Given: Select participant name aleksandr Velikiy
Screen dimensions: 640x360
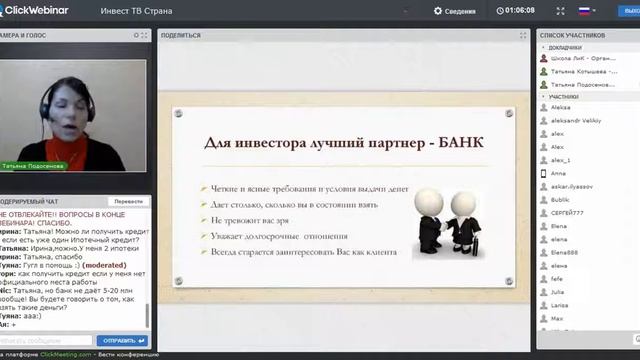Looking at the screenshot, I should (576, 121).
